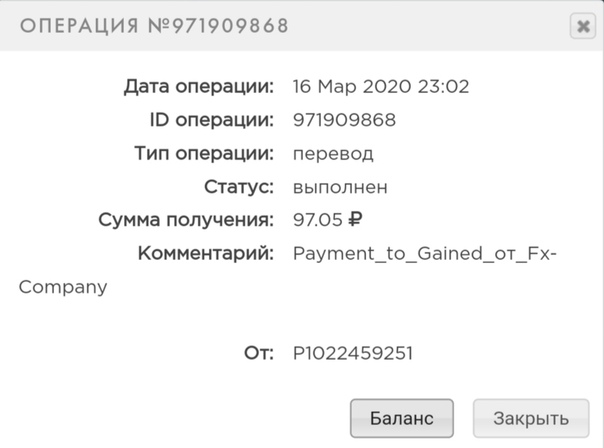Click the ID операции label
The image size is (604, 448).
(x=212, y=120)
